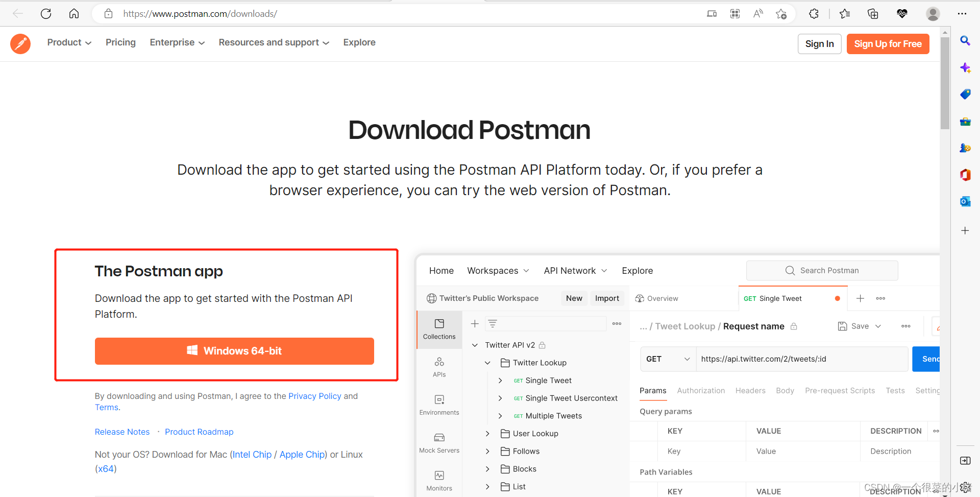This screenshot has height=497, width=980.
Task: Select Environments in the Postman app sidebar
Action: pyautogui.click(x=439, y=405)
